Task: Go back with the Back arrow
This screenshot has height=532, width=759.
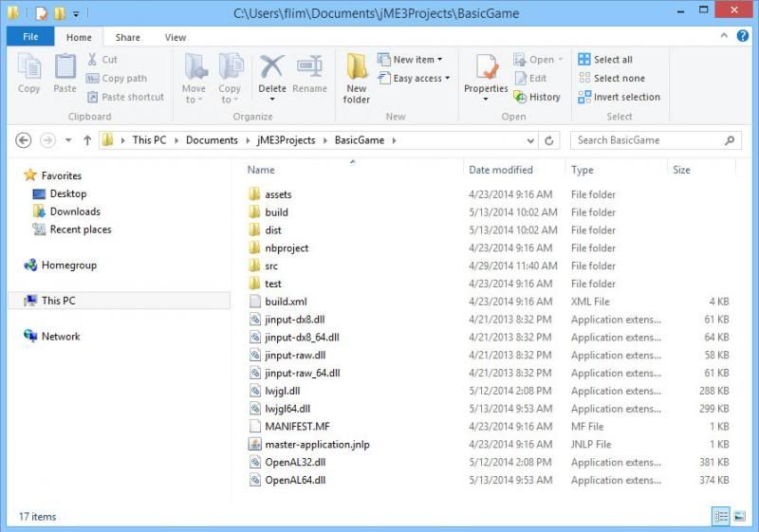Action: click(x=23, y=140)
